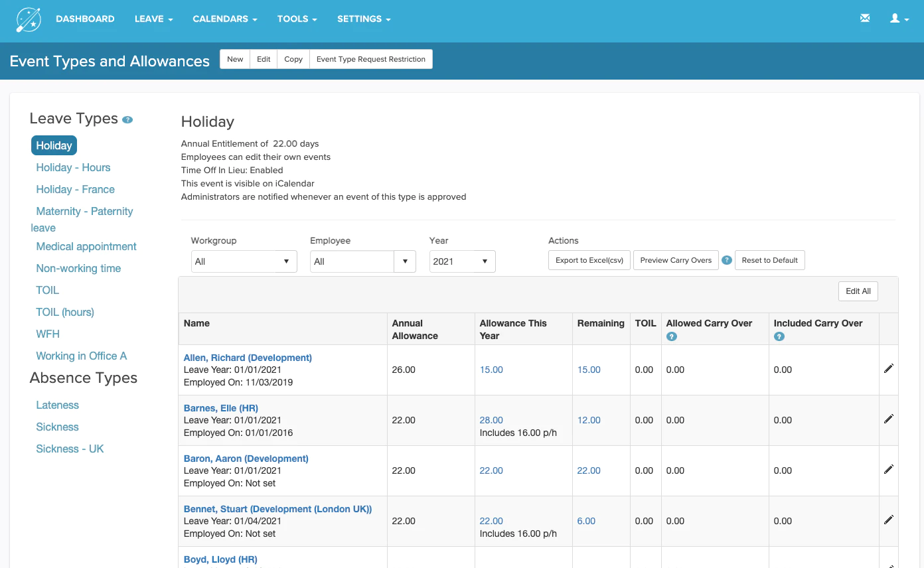Click Event Type Request Restriction button
This screenshot has height=568, width=924.
[371, 59]
